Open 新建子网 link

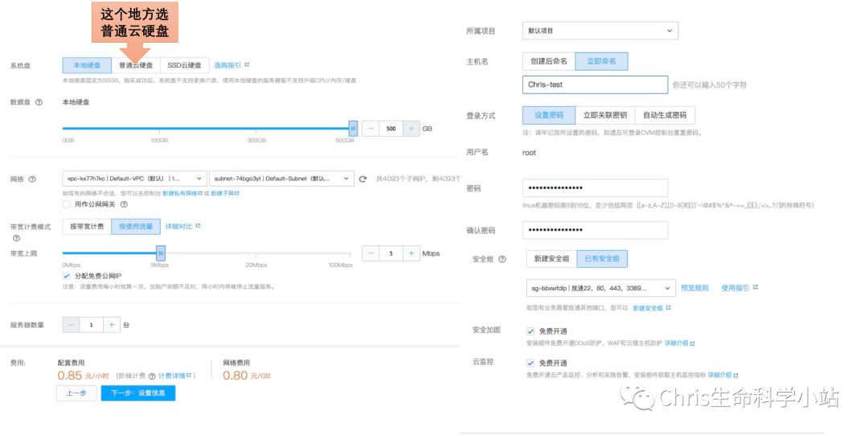(x=225, y=193)
